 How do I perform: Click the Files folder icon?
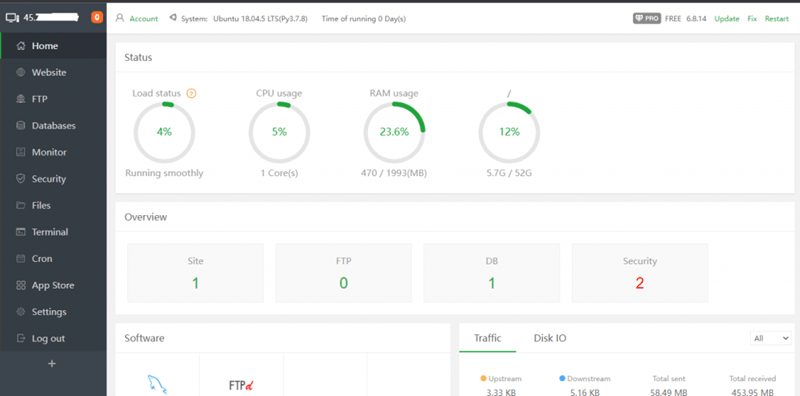click(x=21, y=205)
